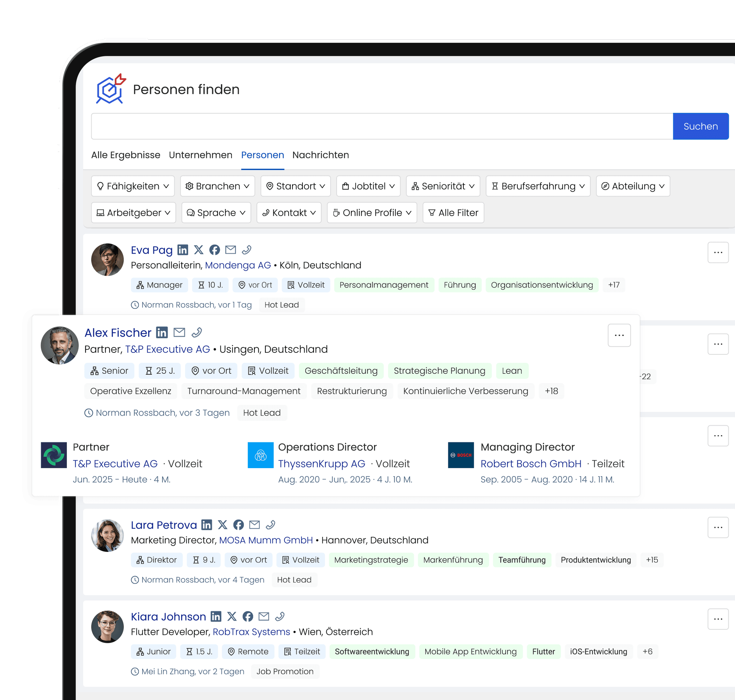Expand the Standort filter dropdown
The height and width of the screenshot is (700, 735).
(295, 186)
